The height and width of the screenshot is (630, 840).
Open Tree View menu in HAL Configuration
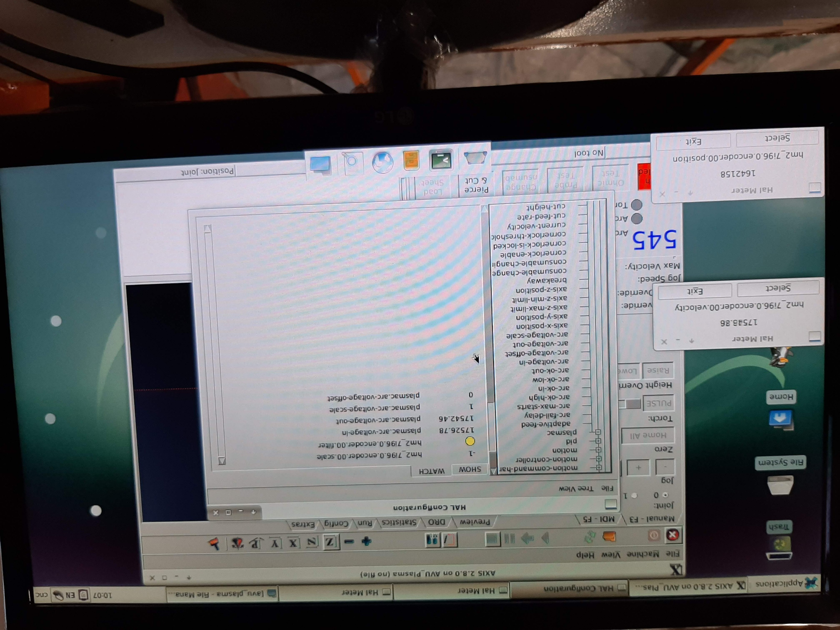click(x=577, y=488)
